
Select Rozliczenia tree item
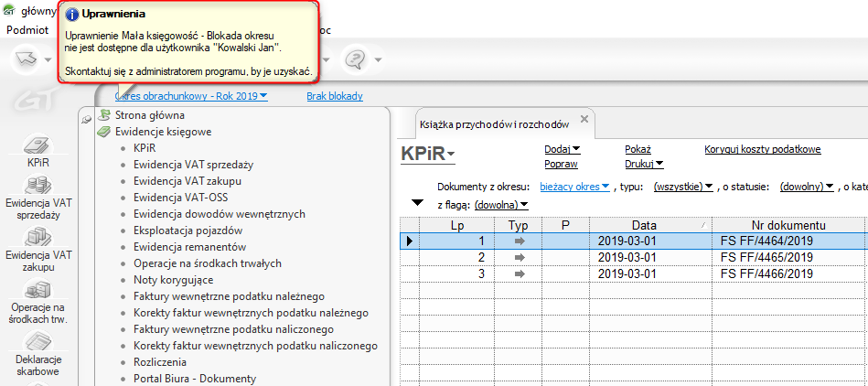click(160, 362)
